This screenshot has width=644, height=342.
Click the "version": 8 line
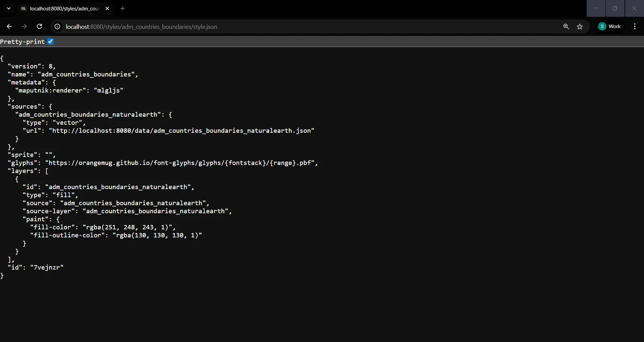[x=31, y=66]
